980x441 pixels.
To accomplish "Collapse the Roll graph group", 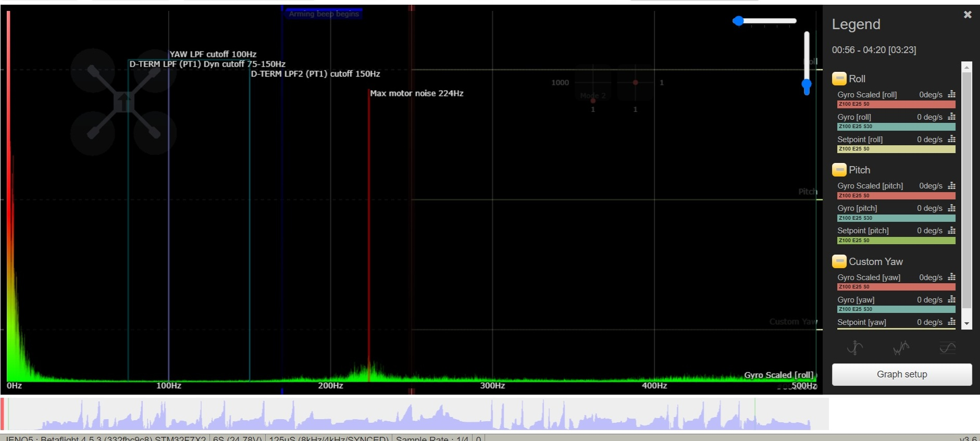I will coord(839,79).
